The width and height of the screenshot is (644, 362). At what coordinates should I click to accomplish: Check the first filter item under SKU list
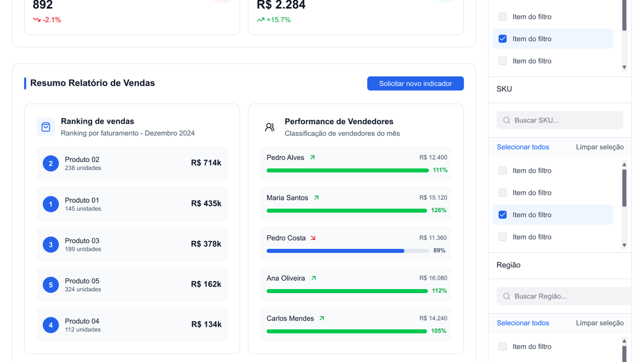pyautogui.click(x=502, y=171)
